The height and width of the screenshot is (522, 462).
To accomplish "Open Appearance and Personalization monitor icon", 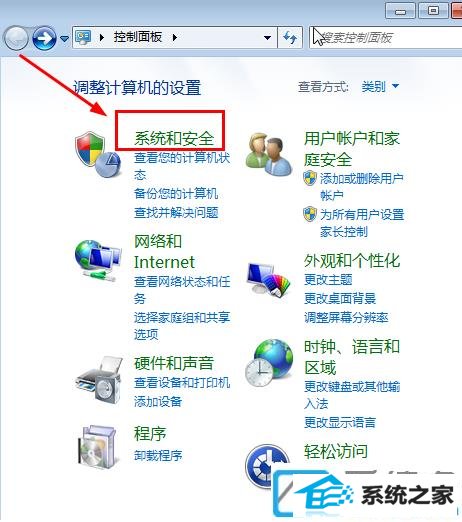I will (269, 280).
